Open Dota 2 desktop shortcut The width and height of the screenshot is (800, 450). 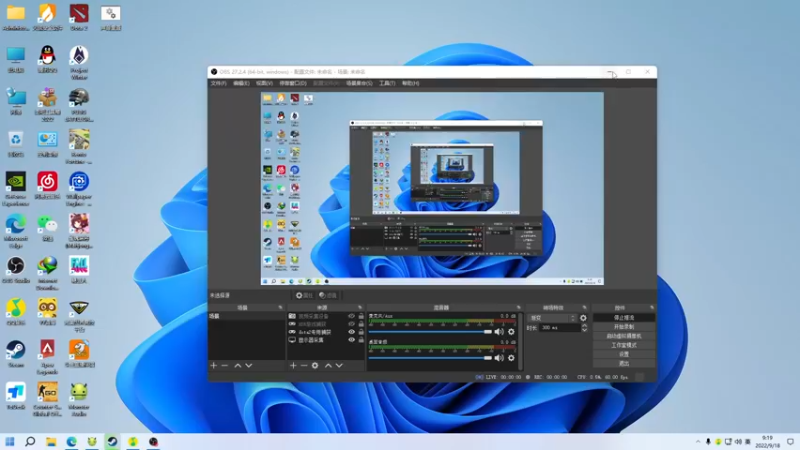point(79,17)
